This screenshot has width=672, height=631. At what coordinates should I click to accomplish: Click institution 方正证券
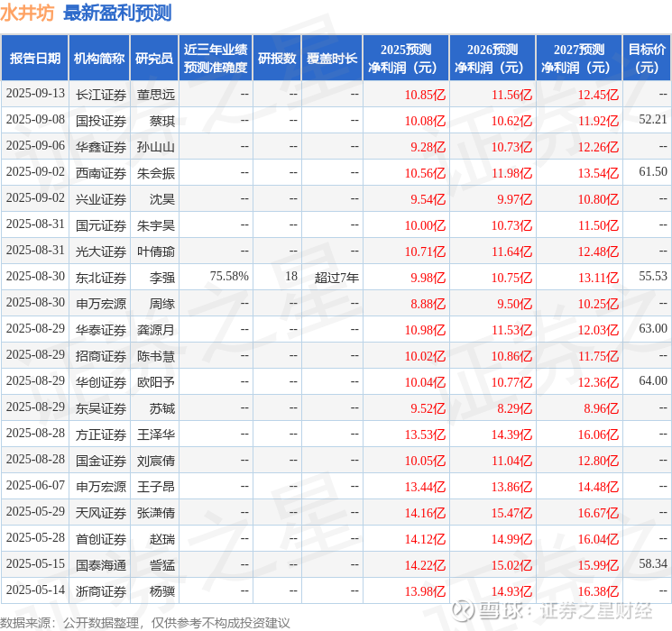(101, 434)
